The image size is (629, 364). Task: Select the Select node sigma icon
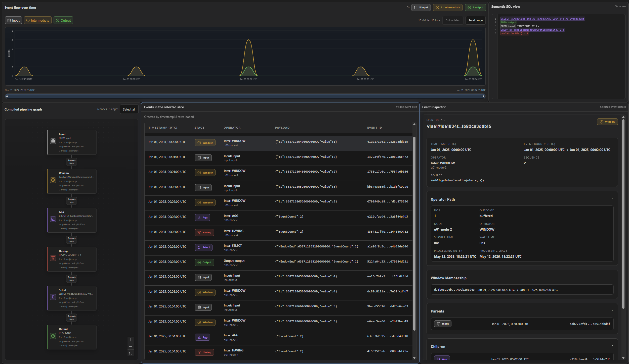click(53, 297)
